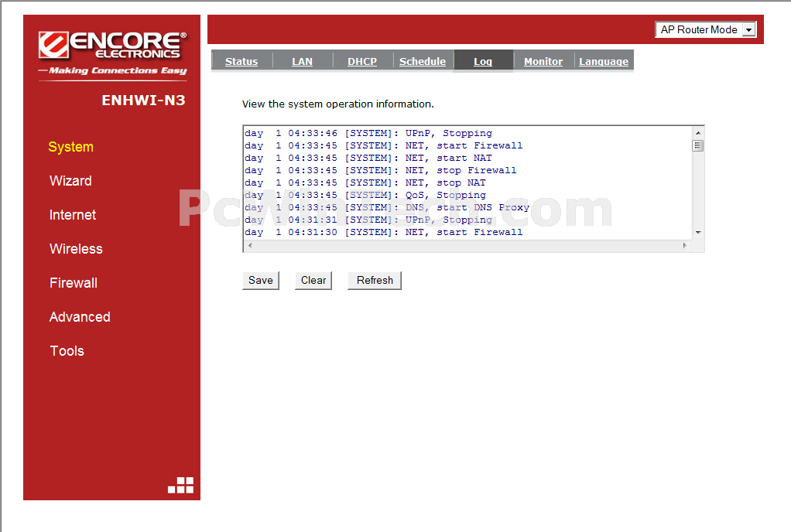This screenshot has height=532, width=791.
Task: Open the Firewall sidebar section
Action: [74, 283]
